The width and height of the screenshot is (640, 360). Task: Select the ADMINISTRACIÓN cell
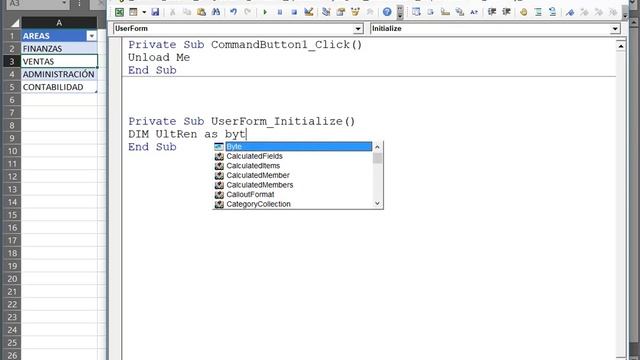59,74
